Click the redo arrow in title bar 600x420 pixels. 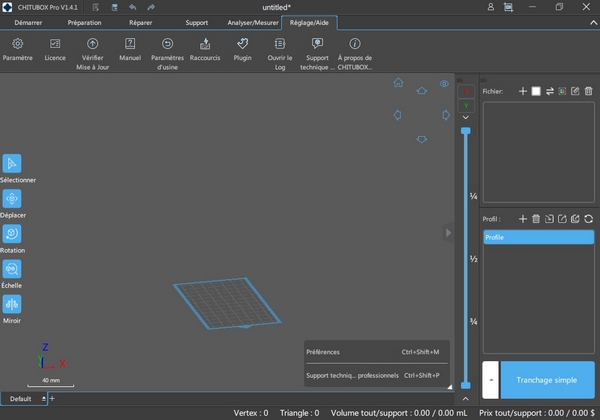point(151,7)
